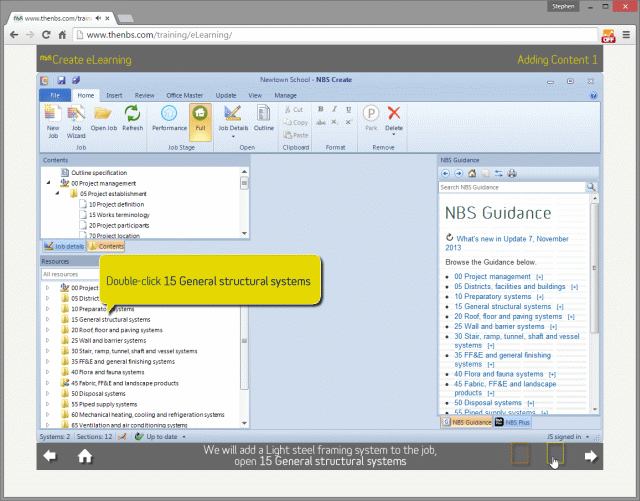The width and height of the screenshot is (640, 501).
Task: Toggle strikethrough formatting
Action: [x=321, y=122]
